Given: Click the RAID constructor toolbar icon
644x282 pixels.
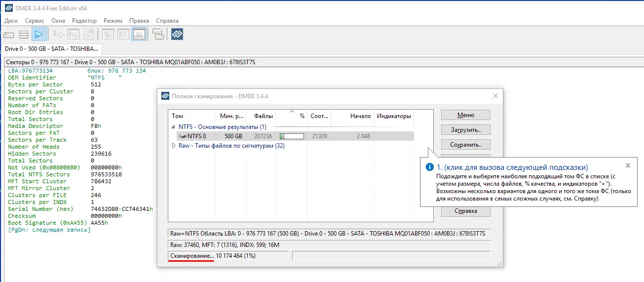Looking at the screenshot, I should (x=158, y=35).
